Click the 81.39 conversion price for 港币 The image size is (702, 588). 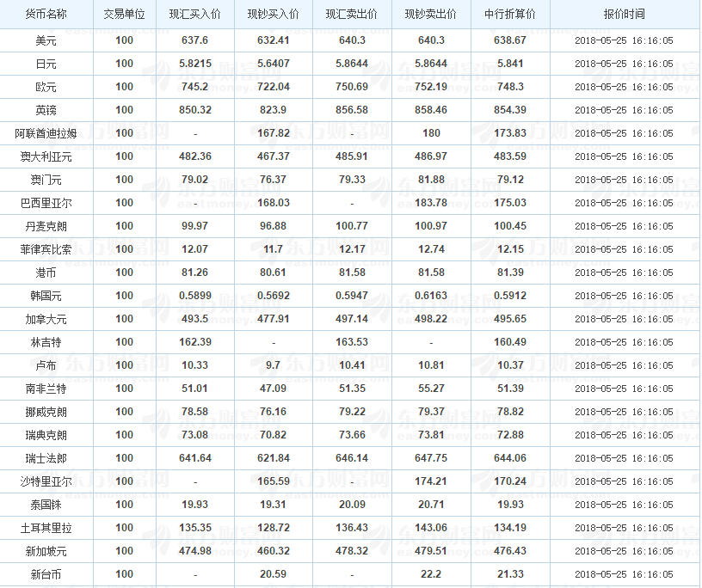pos(510,273)
